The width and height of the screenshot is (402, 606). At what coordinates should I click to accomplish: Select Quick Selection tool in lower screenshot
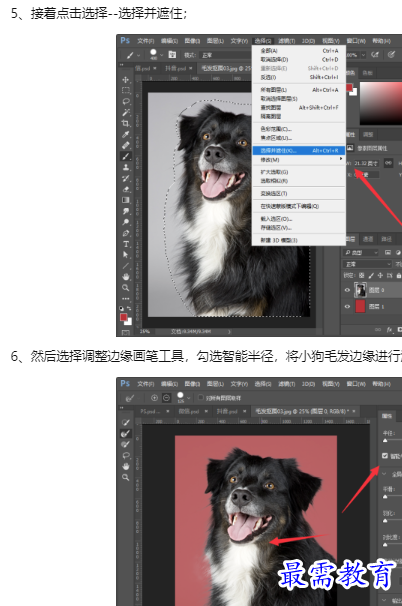126,422
